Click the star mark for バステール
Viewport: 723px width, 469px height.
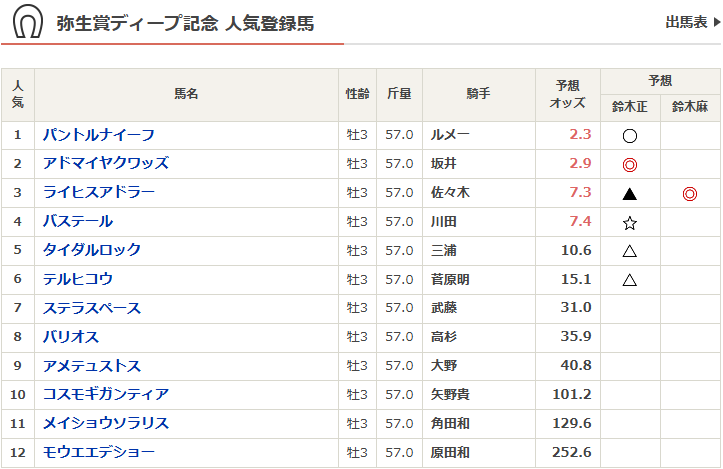point(630,222)
